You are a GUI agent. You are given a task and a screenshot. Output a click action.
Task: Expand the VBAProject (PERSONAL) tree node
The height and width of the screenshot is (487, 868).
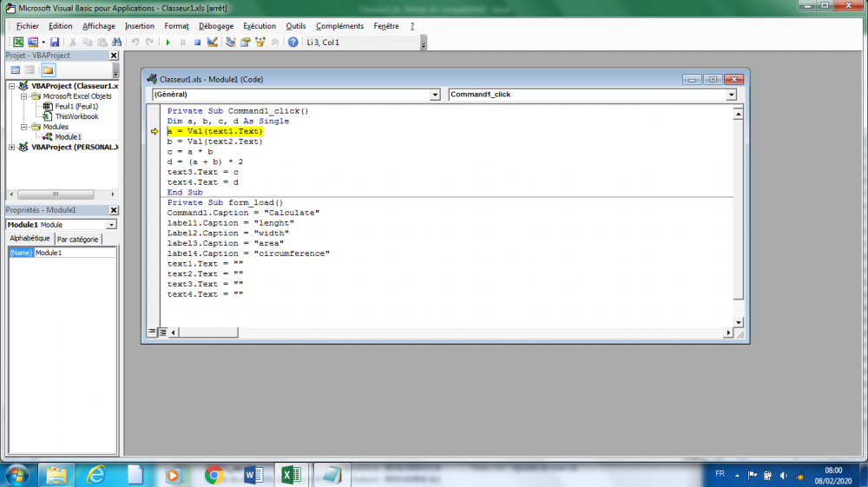click(12, 148)
